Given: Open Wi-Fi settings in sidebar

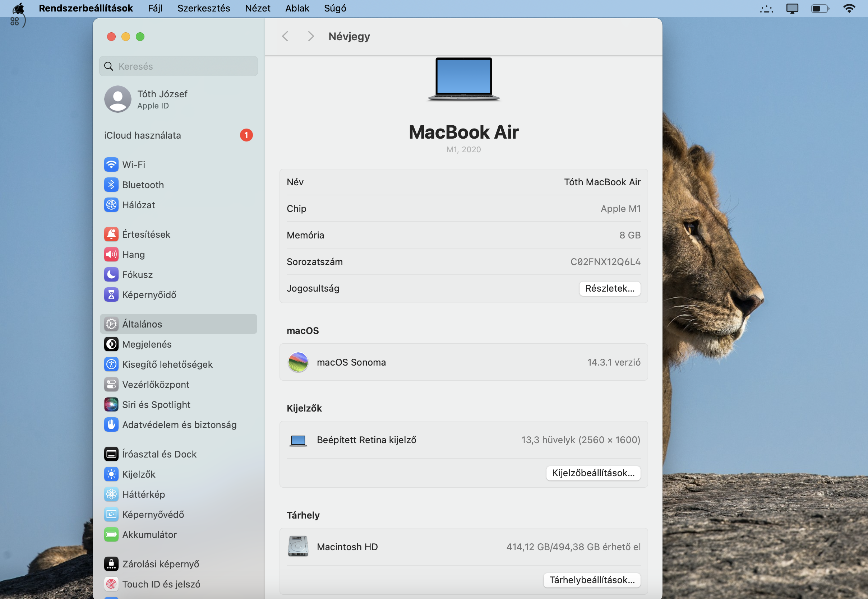Looking at the screenshot, I should tap(178, 165).
